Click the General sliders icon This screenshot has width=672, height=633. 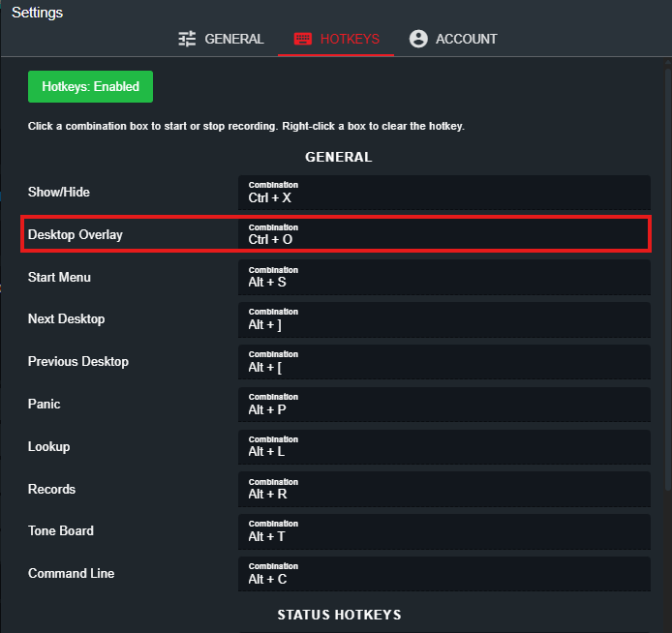coord(188,39)
